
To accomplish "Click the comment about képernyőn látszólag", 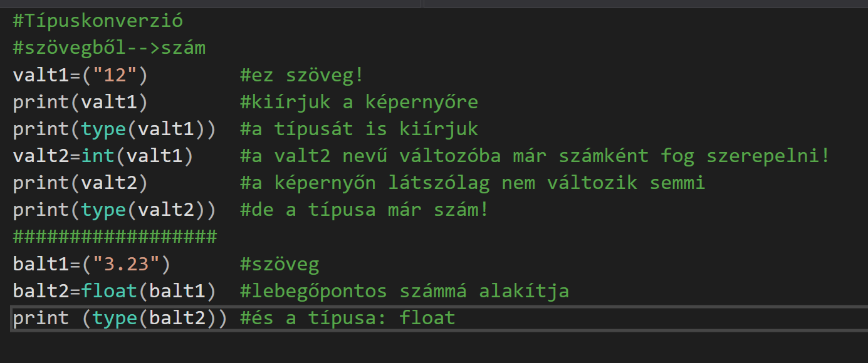I will click(472, 183).
